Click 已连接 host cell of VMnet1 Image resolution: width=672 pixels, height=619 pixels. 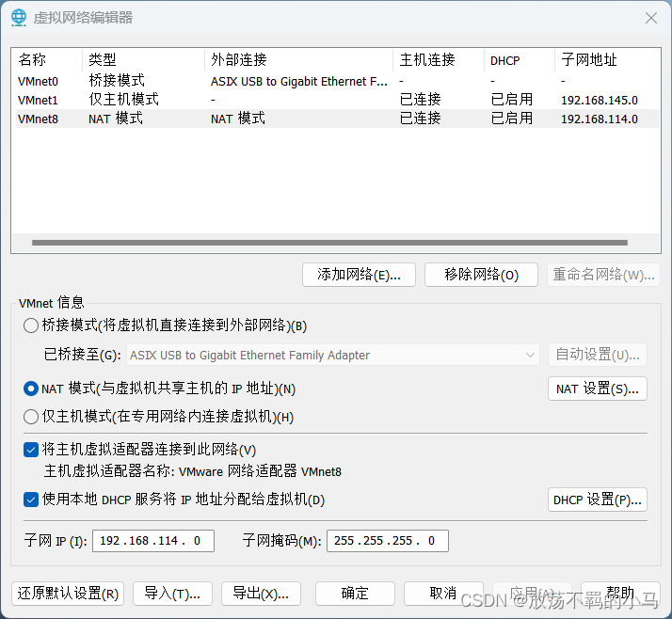pyautogui.click(x=420, y=100)
